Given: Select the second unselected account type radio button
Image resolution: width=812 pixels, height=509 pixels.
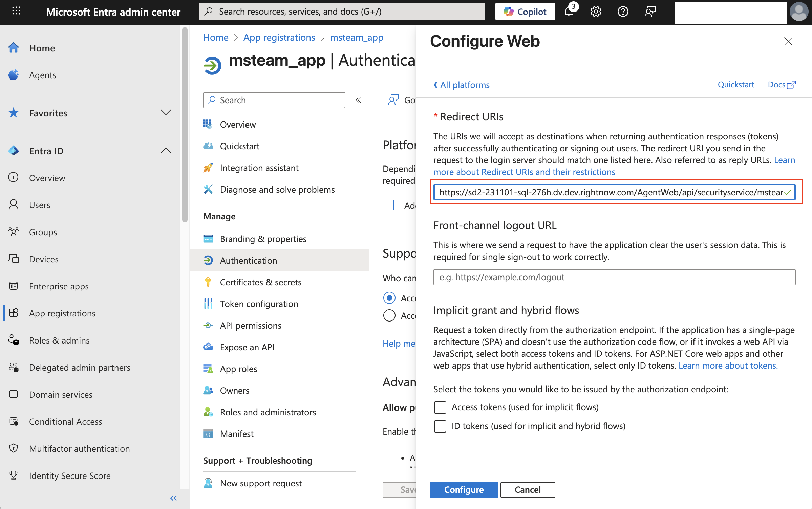Looking at the screenshot, I should (x=389, y=315).
